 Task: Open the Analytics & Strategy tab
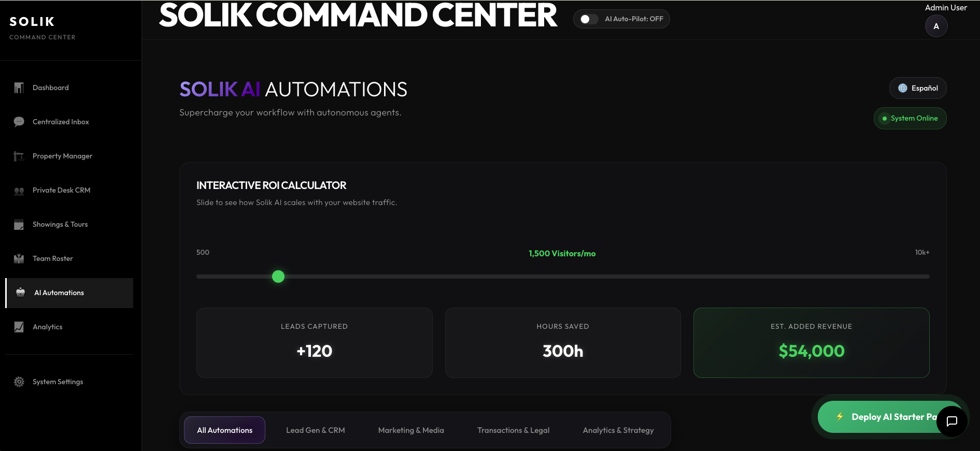[618, 430]
